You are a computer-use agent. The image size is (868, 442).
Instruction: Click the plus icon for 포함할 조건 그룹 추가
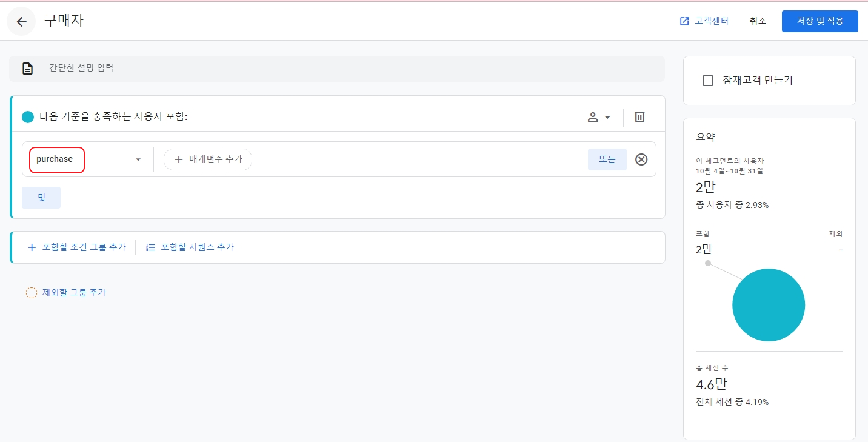click(x=32, y=247)
